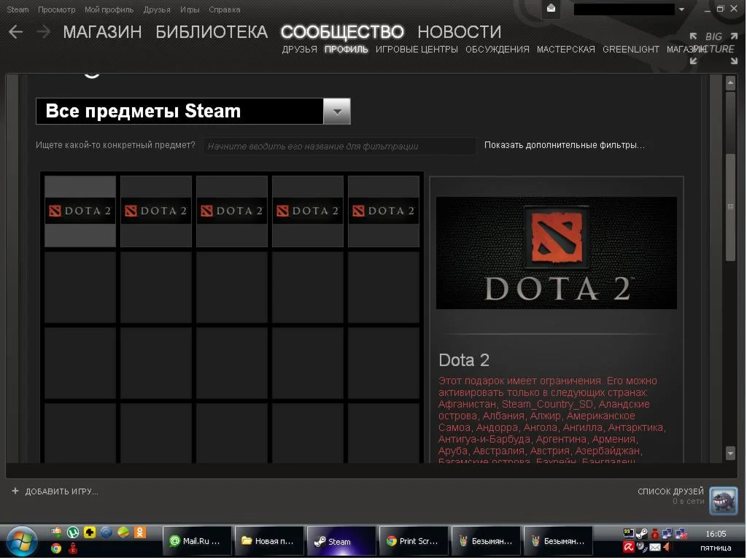The width and height of the screenshot is (747, 560).
Task: Open the Windows Start button
Action: (20, 540)
